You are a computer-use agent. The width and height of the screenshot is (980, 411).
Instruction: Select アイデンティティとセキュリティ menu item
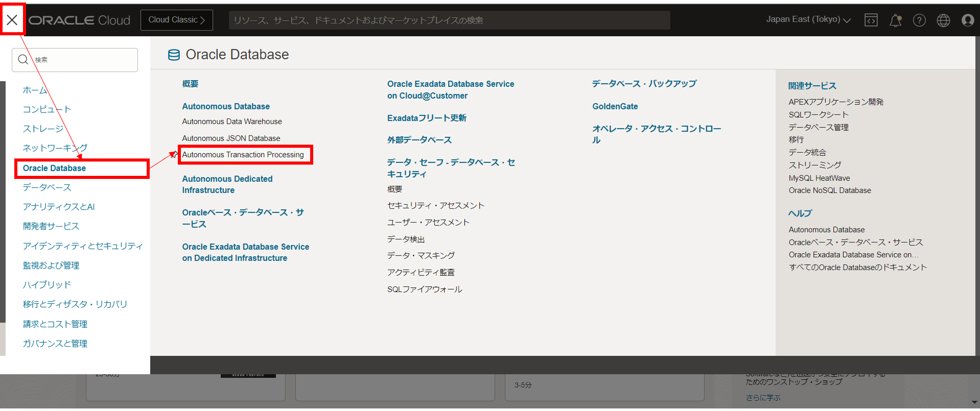(x=83, y=246)
